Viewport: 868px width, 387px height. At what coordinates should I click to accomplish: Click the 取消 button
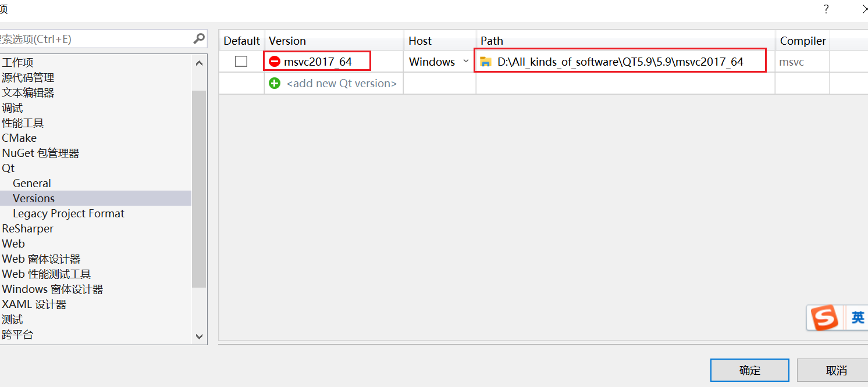coord(836,370)
